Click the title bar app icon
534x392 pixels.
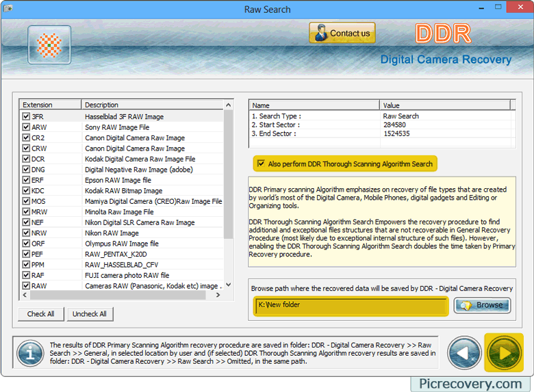pos(8,8)
